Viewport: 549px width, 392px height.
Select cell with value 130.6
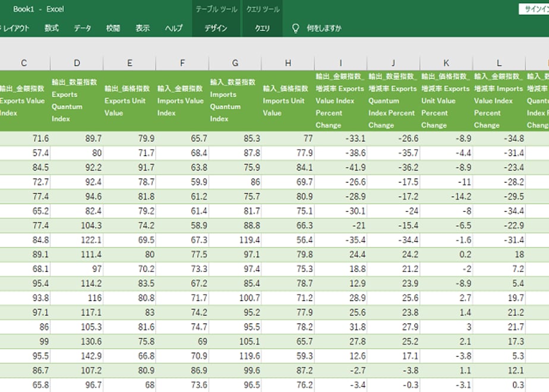pos(77,342)
